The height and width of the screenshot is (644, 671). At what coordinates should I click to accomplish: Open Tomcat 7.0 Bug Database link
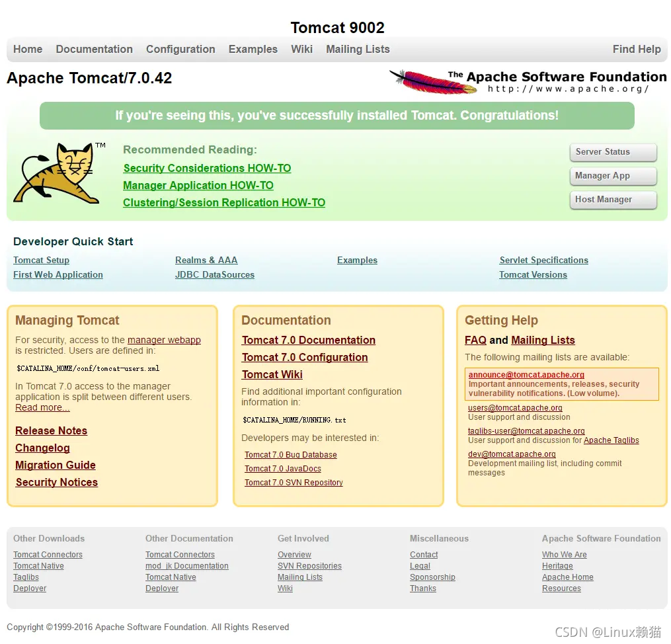[x=291, y=455]
